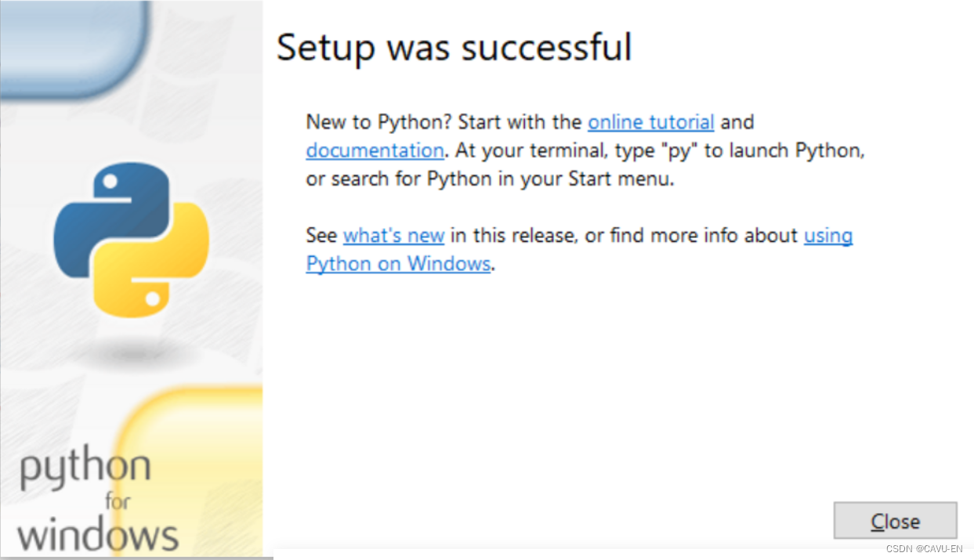Click the "Setup was successful" heading
Screen dimensions: 974x560
click(454, 47)
